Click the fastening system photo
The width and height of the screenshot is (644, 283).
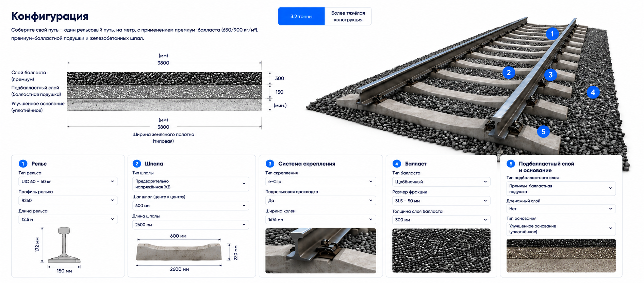tap(321, 251)
